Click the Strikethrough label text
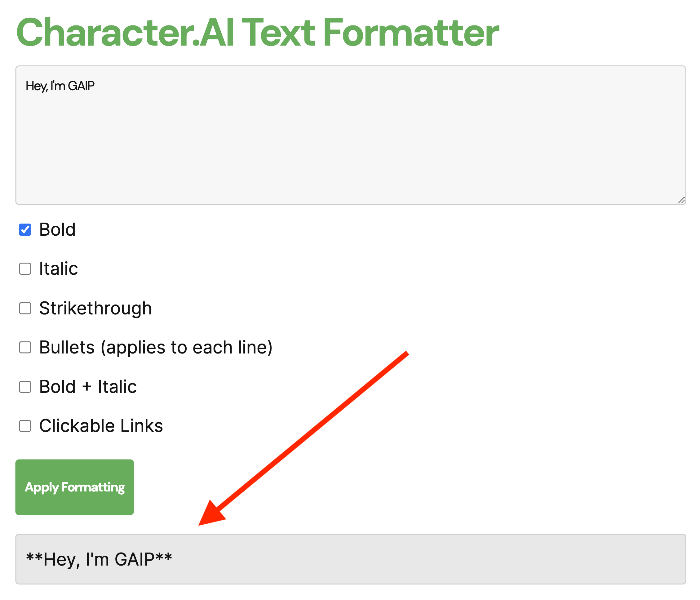The height and width of the screenshot is (600, 700). [95, 308]
